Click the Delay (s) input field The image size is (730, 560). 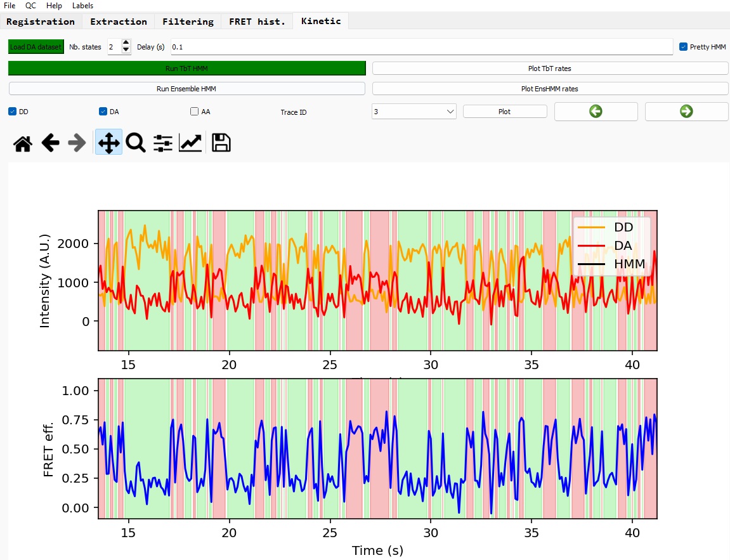(x=421, y=47)
